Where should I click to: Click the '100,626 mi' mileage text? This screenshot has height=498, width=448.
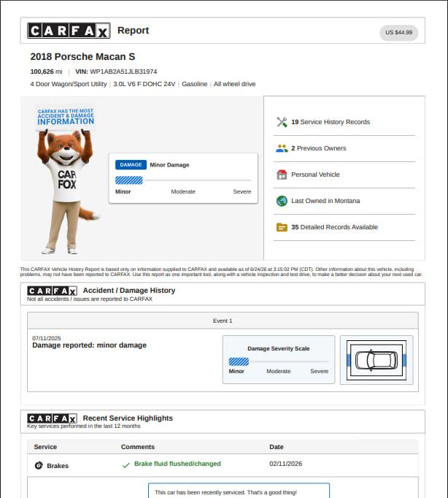(46, 72)
